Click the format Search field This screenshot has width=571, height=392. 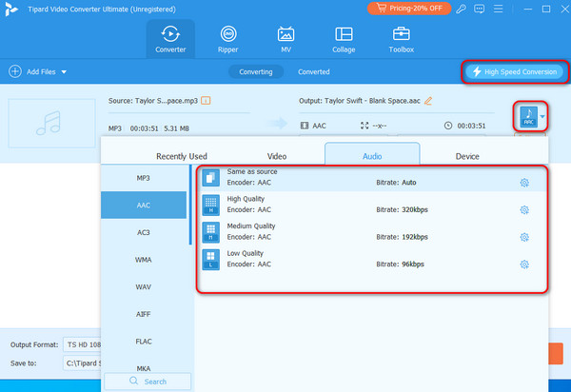click(x=148, y=382)
